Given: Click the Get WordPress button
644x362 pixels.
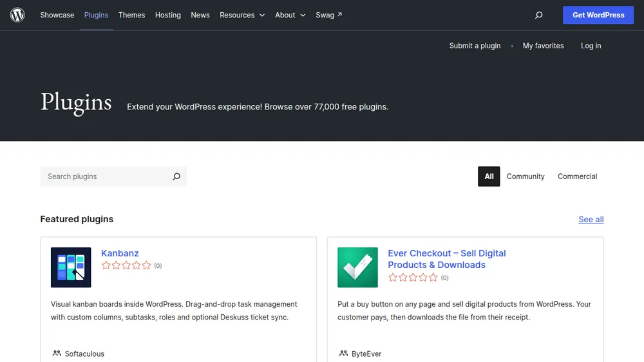Looking at the screenshot, I should pos(598,15).
